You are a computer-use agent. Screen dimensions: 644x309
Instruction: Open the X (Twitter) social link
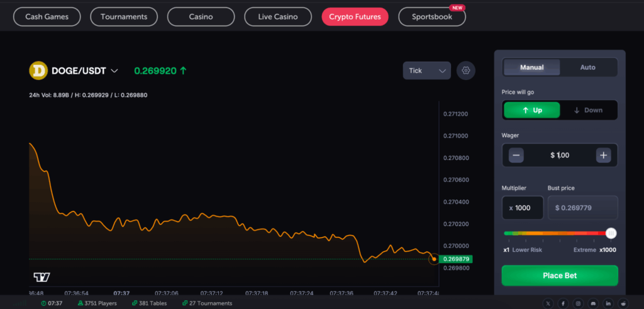548,304
